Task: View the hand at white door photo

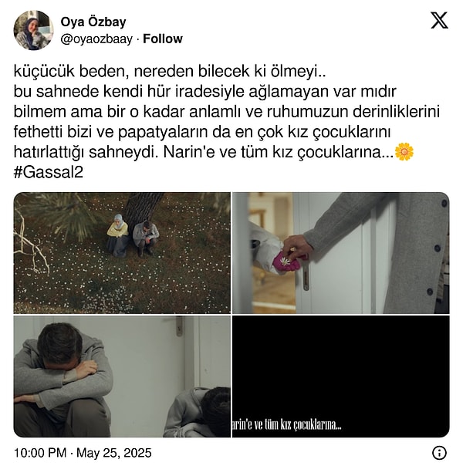Action: tap(340, 253)
